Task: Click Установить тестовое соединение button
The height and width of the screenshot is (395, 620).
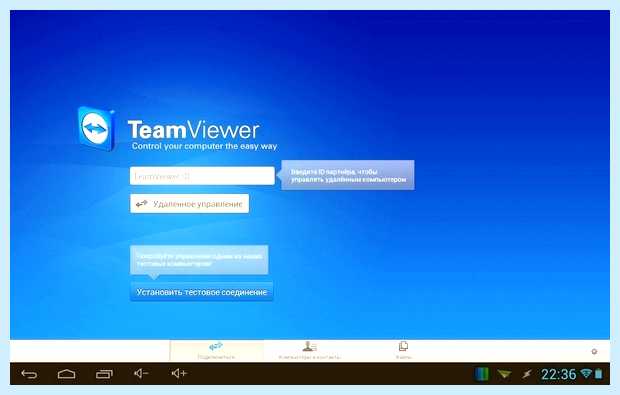Action: (202, 292)
